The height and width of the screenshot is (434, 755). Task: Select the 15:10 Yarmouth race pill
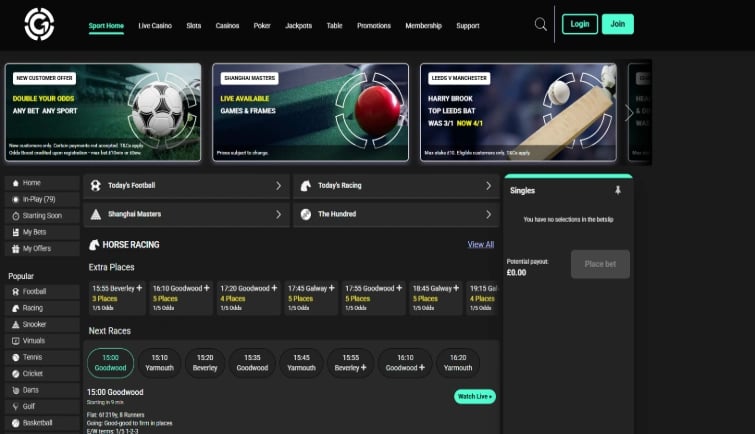tap(159, 363)
